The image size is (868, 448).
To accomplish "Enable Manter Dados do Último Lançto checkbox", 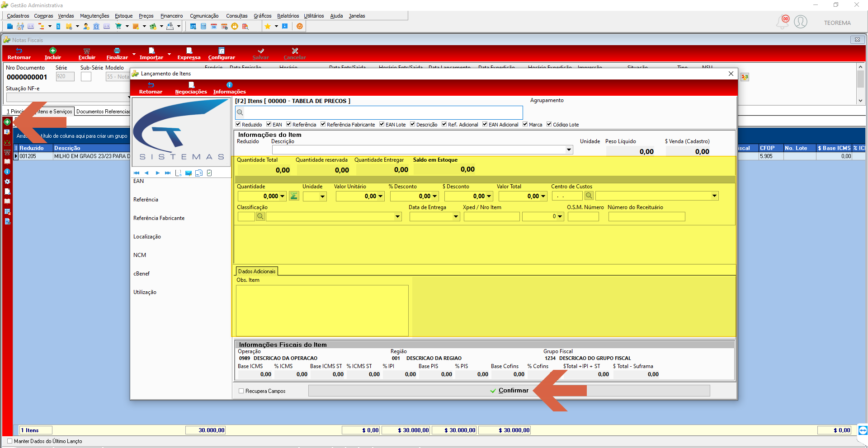I will pos(10,441).
